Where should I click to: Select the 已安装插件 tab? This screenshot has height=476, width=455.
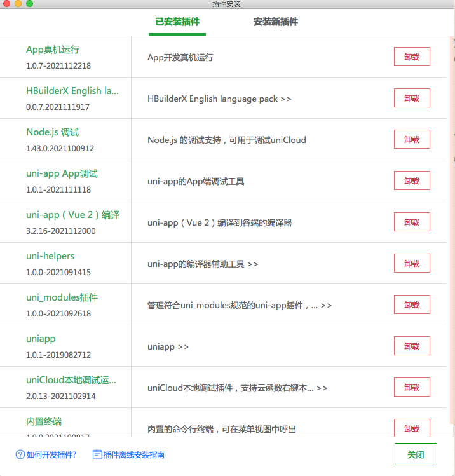click(x=177, y=22)
